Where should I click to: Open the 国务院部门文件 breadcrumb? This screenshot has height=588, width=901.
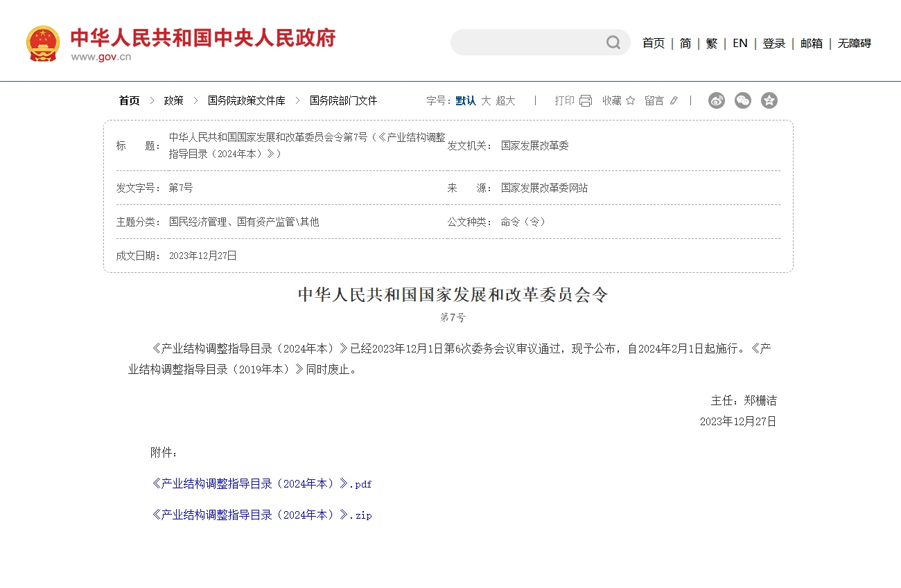click(x=342, y=100)
